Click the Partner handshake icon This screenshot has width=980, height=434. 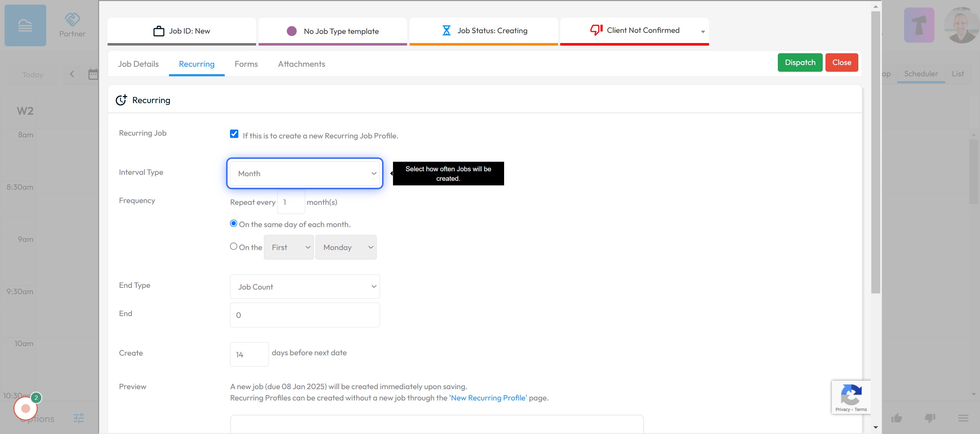[72, 19]
